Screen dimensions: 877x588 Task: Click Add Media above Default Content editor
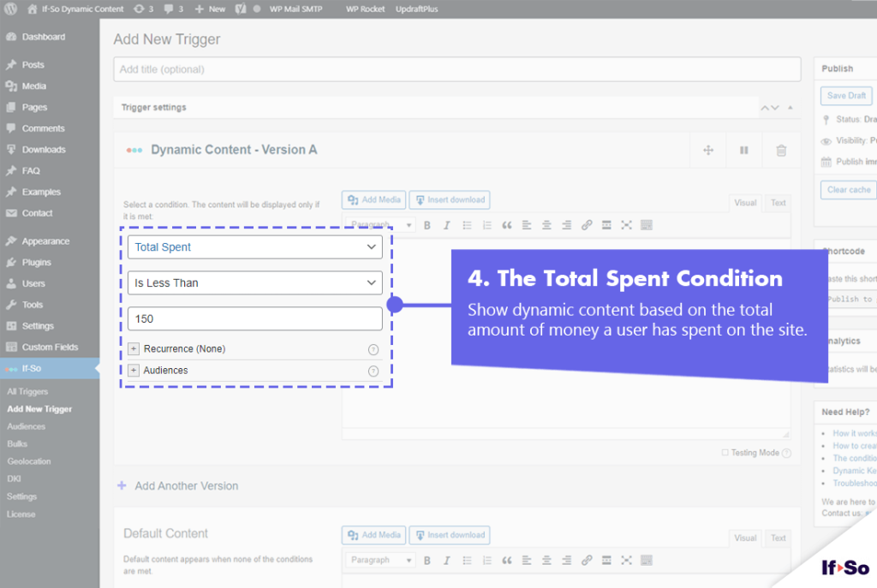373,535
